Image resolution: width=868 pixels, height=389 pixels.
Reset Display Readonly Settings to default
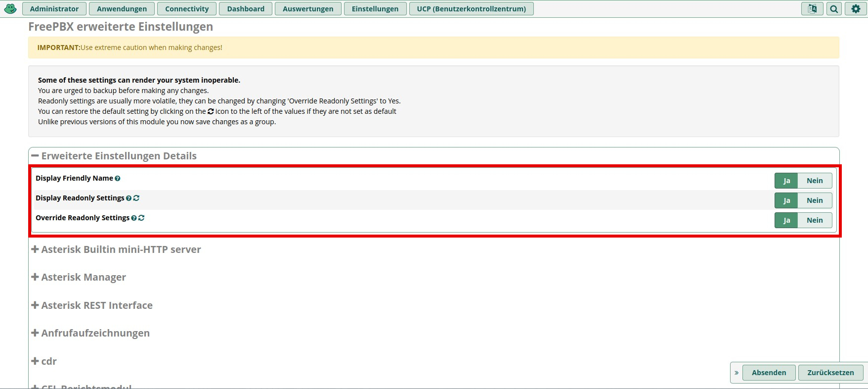(136, 198)
